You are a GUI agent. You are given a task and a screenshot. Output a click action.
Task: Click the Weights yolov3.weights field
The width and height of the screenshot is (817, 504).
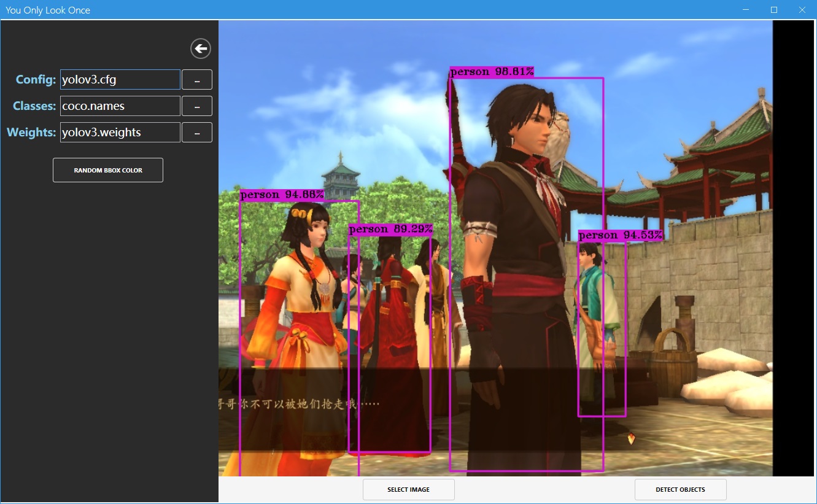pyautogui.click(x=120, y=133)
